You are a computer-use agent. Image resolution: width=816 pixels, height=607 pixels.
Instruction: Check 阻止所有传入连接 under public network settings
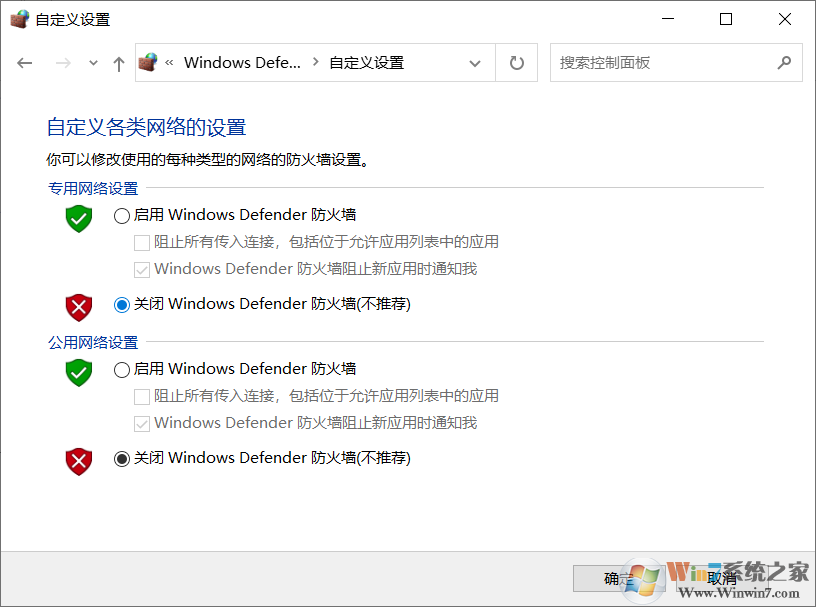[142, 396]
